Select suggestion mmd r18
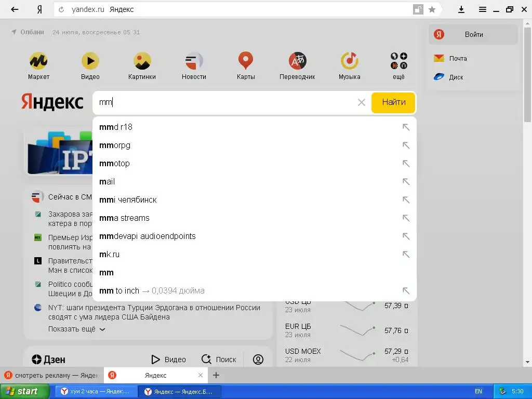This screenshot has width=532, height=399. [255, 127]
